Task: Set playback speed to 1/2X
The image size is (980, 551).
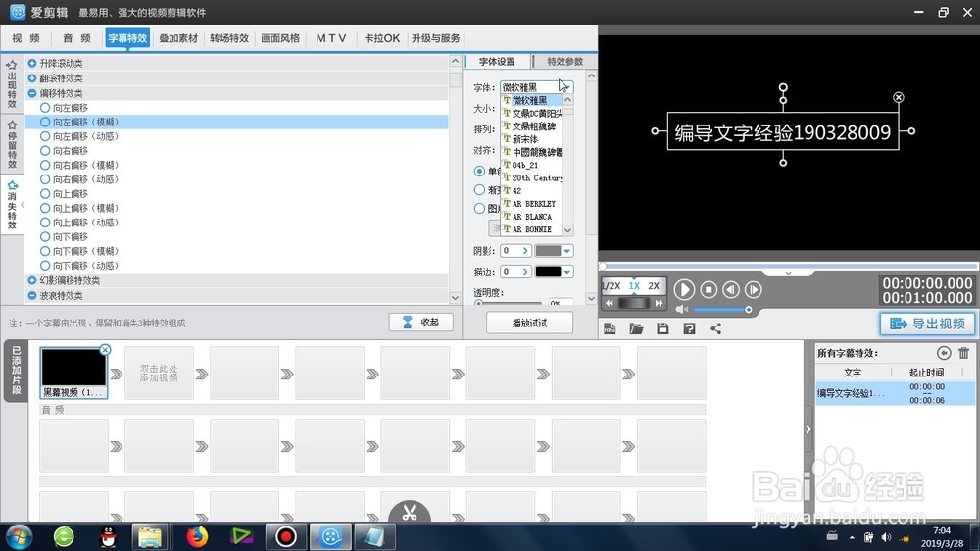Action: pos(612,286)
